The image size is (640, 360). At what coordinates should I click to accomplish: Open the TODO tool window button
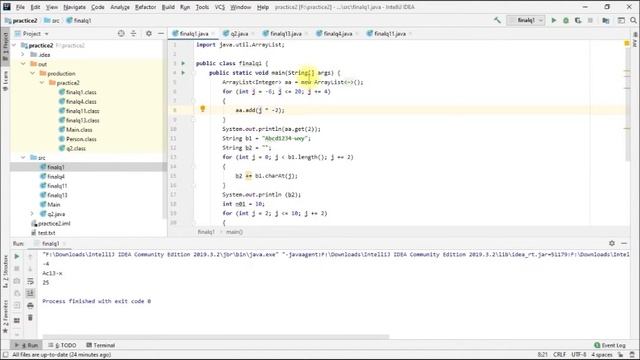click(62, 345)
